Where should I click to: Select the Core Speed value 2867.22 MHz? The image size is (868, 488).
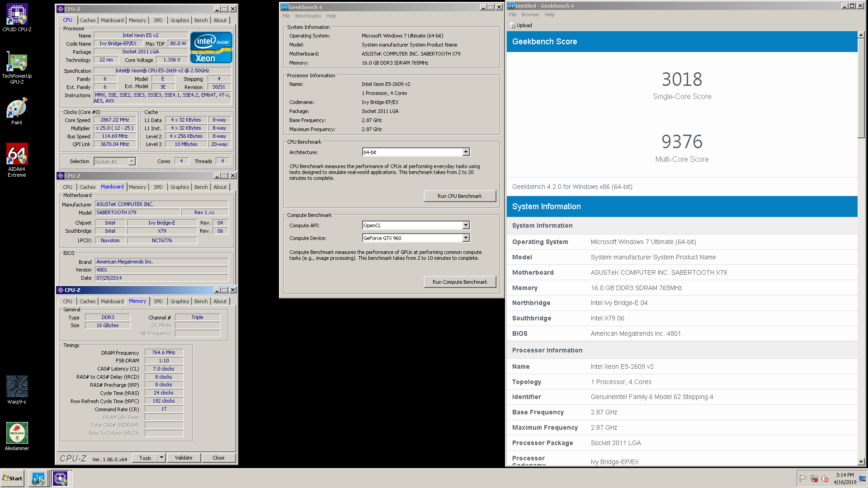(x=115, y=120)
